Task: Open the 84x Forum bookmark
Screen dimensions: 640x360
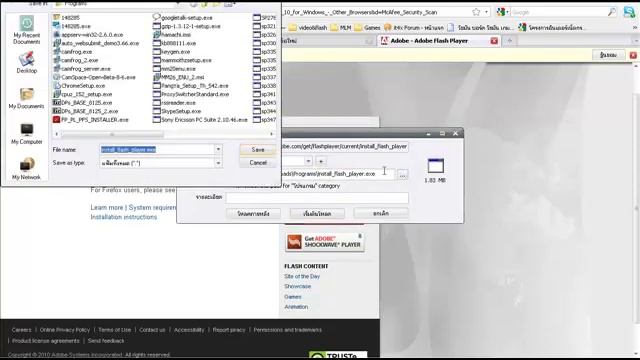Action: (413, 28)
